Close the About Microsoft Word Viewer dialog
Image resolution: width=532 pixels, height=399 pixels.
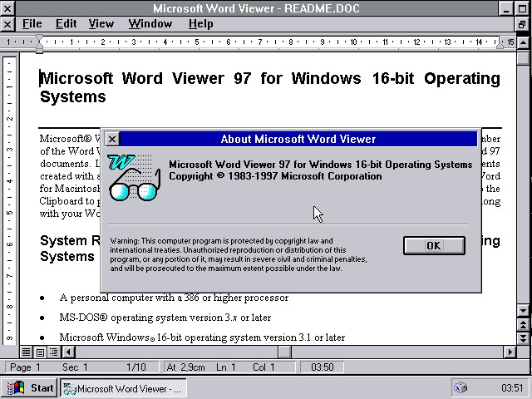[112, 139]
